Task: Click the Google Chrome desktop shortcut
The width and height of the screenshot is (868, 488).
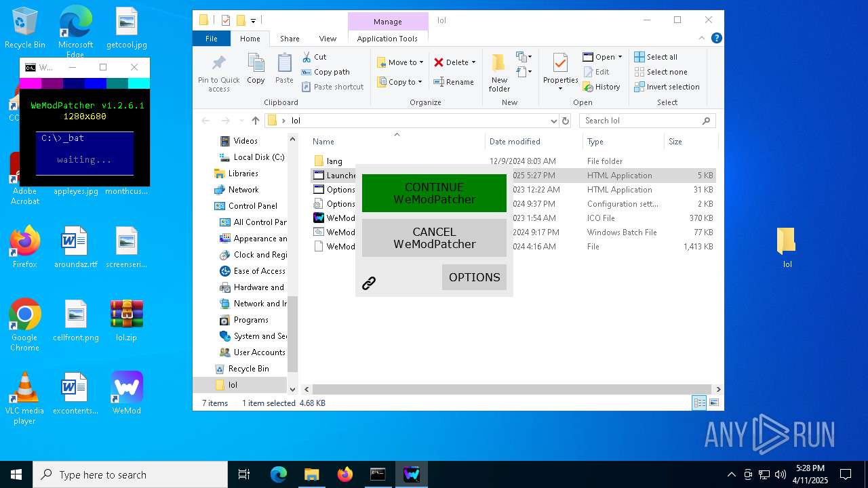Action: click(x=25, y=325)
